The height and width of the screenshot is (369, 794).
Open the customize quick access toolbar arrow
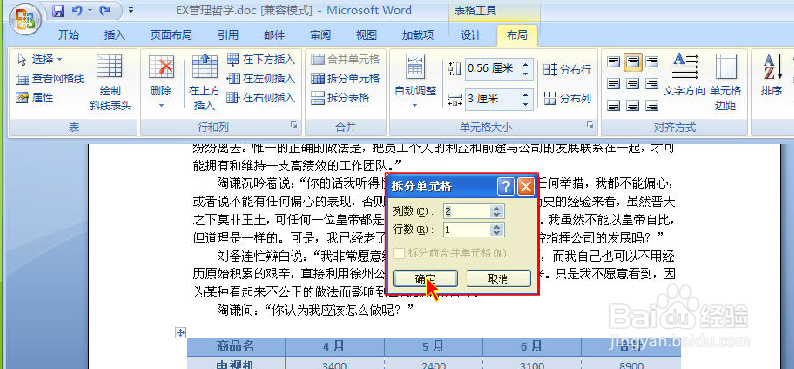click(x=131, y=10)
